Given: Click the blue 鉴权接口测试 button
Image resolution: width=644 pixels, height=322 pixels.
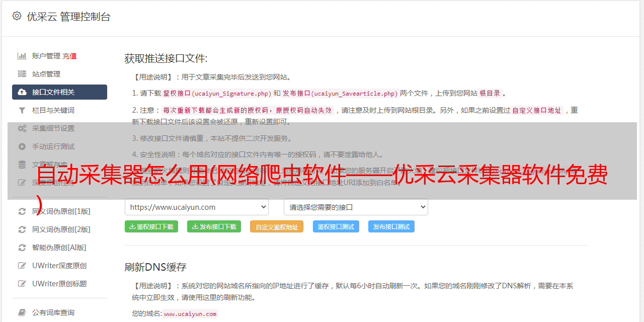Looking at the screenshot, I should pos(336,226).
